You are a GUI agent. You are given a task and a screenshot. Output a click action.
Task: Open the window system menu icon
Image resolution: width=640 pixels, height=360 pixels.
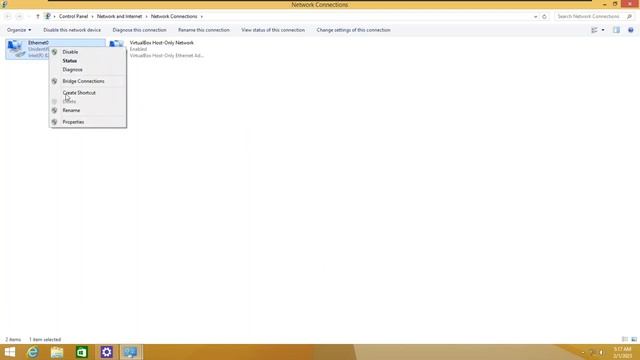4,4
